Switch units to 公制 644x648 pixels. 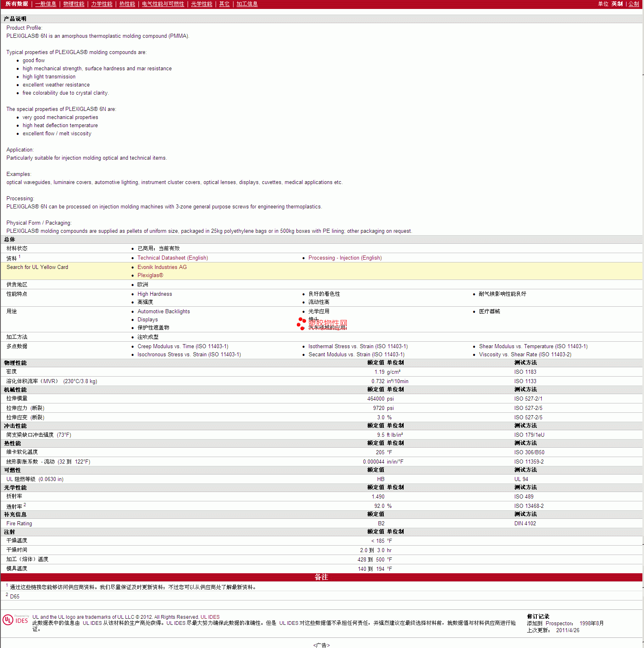[633, 4]
